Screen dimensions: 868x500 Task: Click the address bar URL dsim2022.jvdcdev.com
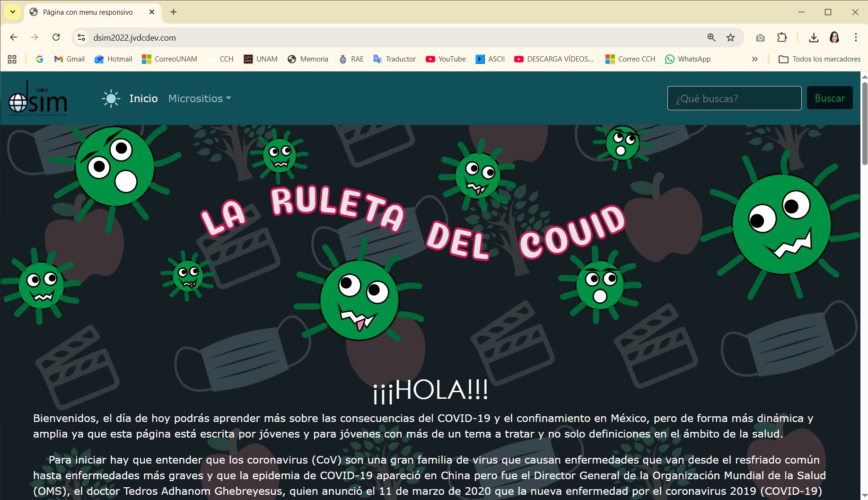coord(135,38)
